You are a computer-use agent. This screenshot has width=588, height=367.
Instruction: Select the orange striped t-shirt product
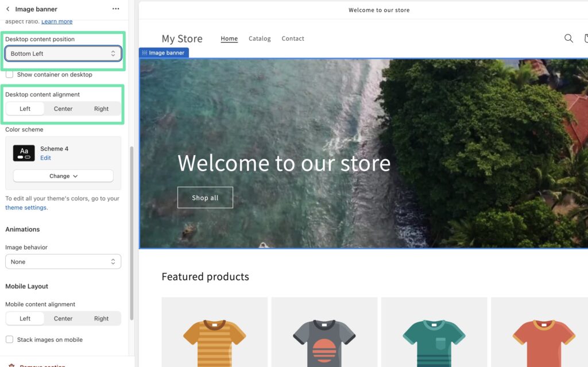click(x=214, y=340)
